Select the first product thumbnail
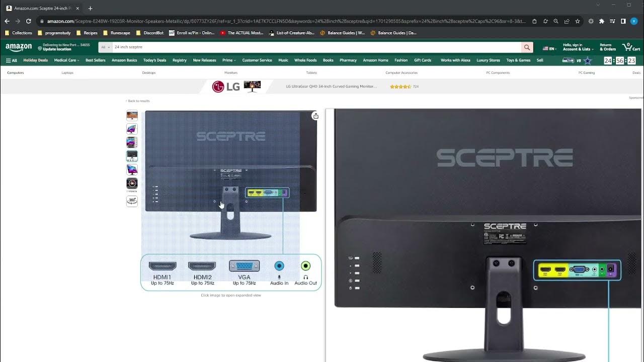Image resolution: width=644 pixels, height=362 pixels. click(x=132, y=116)
